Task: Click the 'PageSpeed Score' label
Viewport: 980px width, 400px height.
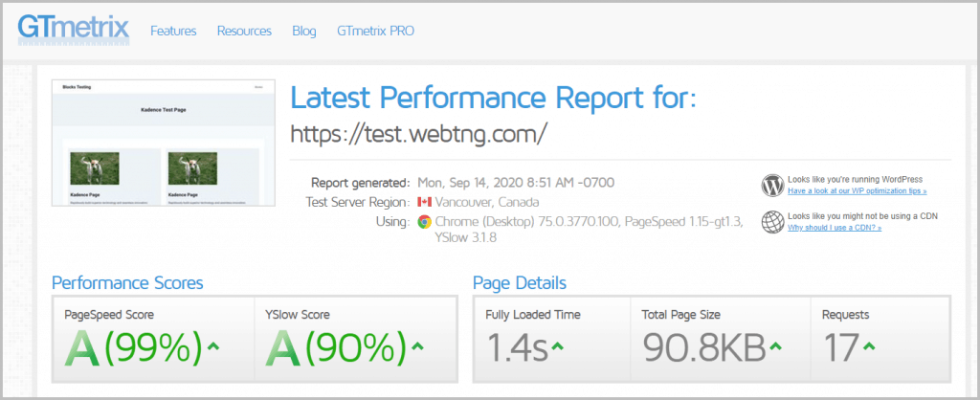Action: point(109,315)
